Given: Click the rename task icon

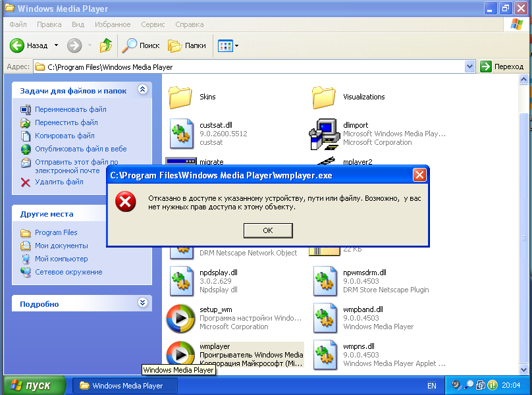Looking at the screenshot, I should (x=26, y=109).
